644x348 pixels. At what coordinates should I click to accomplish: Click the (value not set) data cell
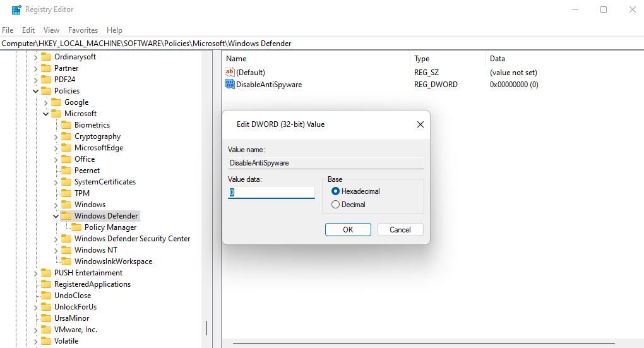(513, 72)
